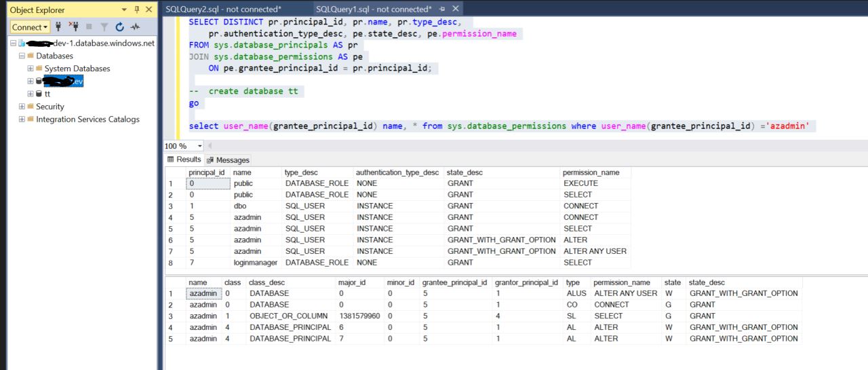This screenshot has height=370, width=868.
Task: Expand the tt database node
Action: [30, 94]
